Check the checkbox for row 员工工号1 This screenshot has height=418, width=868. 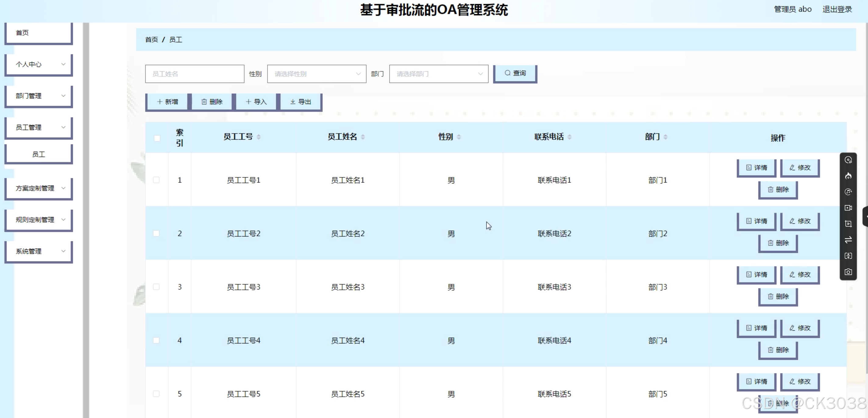click(156, 180)
